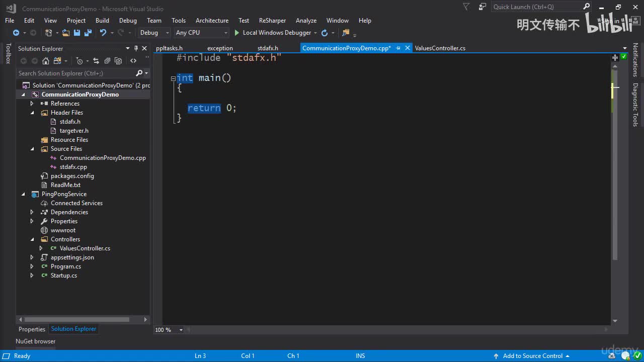This screenshot has width=644, height=362.
Task: Click the Quick Launch magnifier icon
Action: pos(586,7)
